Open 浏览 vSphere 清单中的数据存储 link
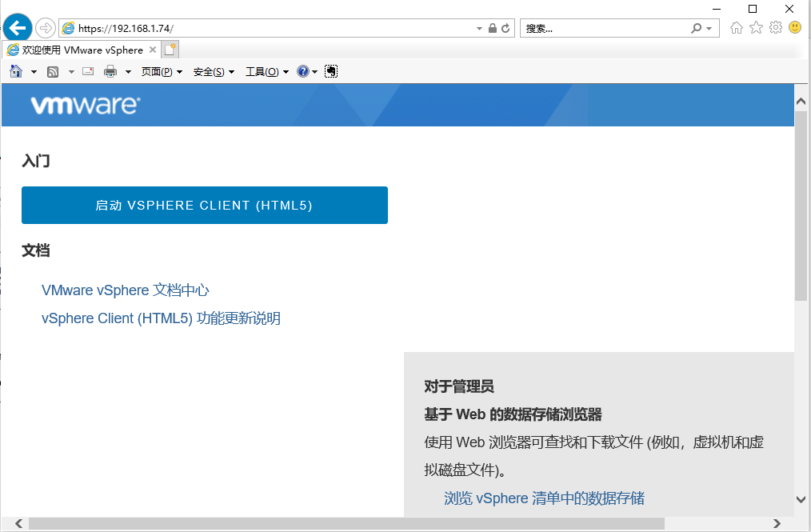The image size is (811, 532). pos(544,498)
